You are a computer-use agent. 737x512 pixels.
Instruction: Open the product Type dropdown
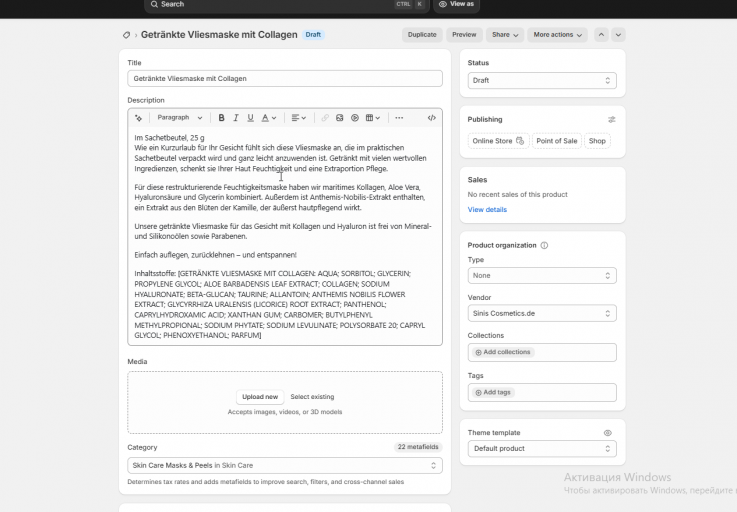pos(542,276)
